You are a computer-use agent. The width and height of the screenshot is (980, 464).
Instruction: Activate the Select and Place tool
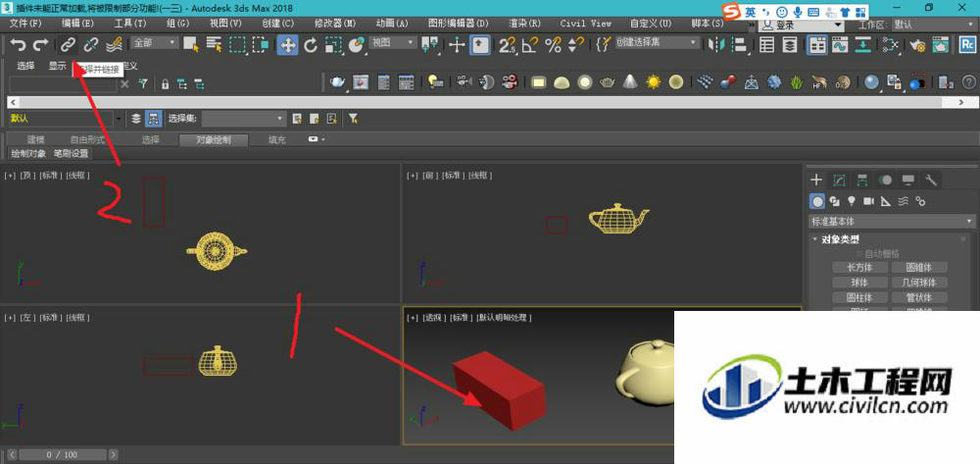[x=357, y=44]
